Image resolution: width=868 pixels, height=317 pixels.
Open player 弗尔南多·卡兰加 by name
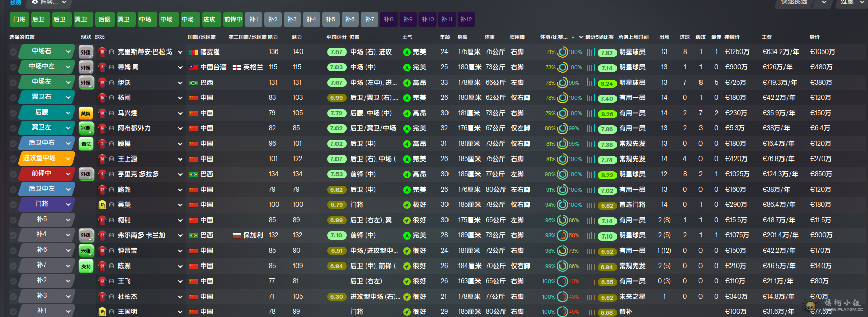click(x=141, y=235)
